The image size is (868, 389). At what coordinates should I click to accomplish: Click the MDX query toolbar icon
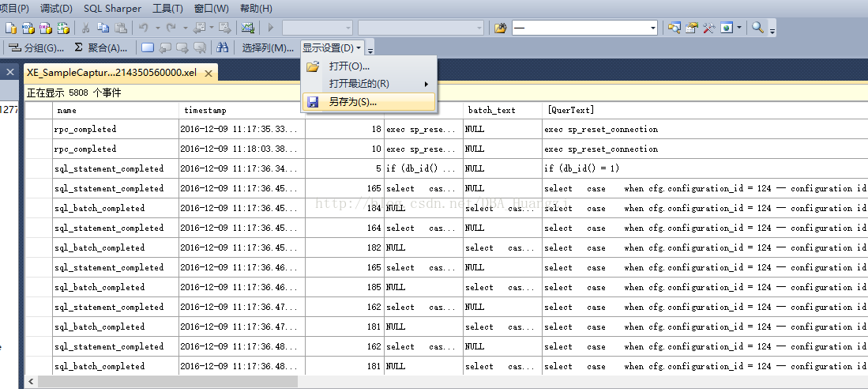pyautogui.click(x=28, y=28)
